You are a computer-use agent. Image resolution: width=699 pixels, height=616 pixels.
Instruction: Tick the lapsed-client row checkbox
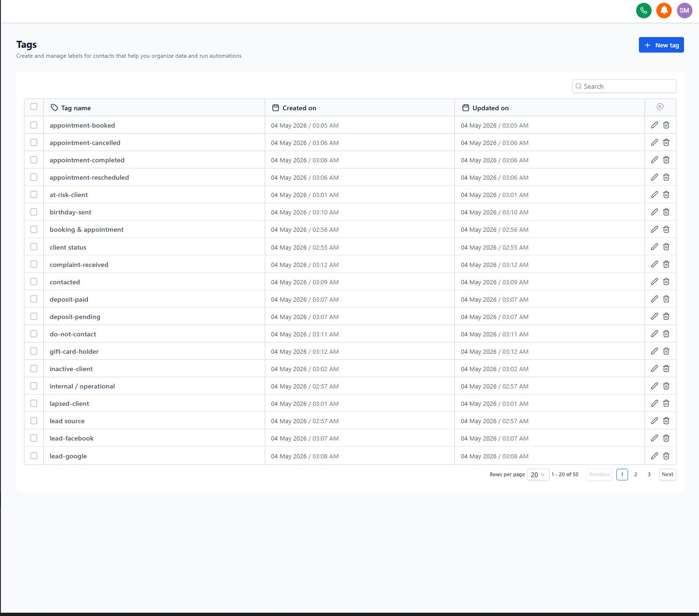[x=34, y=403]
